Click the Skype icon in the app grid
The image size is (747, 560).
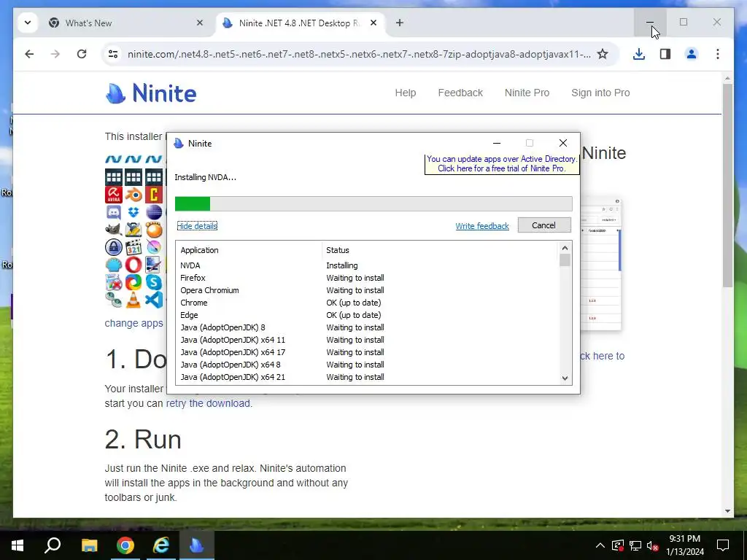[153, 283]
